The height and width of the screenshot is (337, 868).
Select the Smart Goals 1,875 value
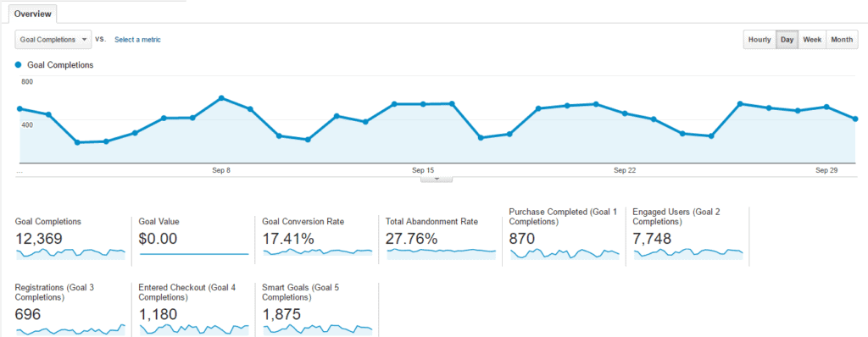tap(281, 315)
